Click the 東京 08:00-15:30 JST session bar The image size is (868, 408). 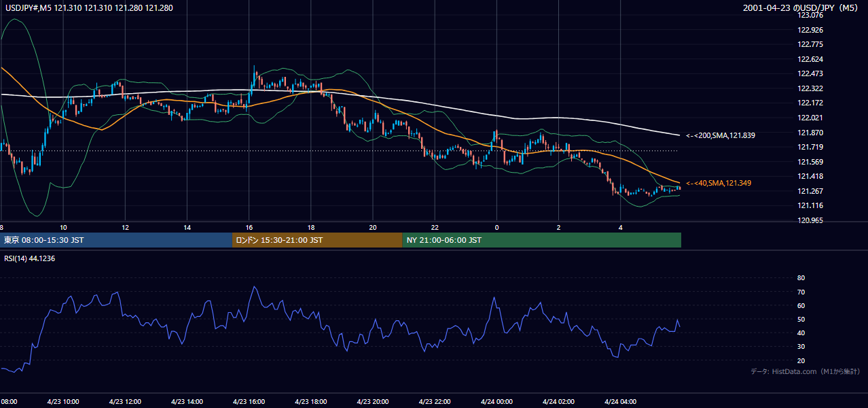(x=116, y=240)
